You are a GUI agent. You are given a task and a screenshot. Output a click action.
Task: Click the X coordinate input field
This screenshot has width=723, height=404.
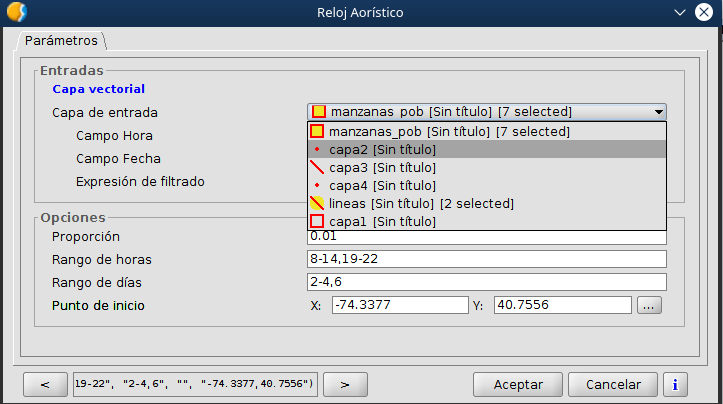[400, 305]
